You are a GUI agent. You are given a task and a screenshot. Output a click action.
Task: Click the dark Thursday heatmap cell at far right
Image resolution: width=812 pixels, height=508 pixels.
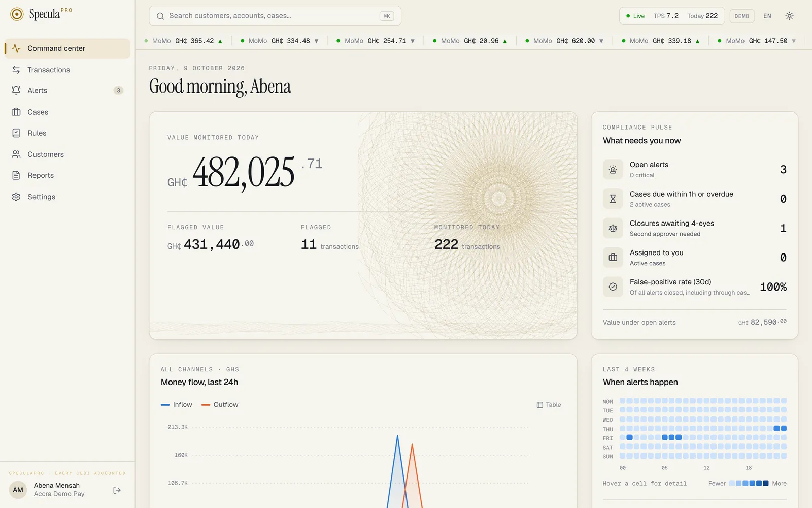[784, 428]
